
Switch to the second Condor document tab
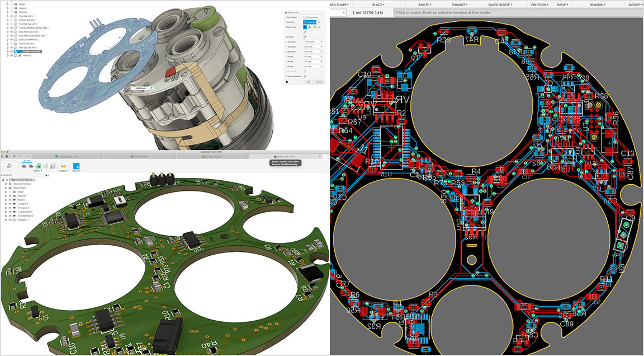(139, 157)
